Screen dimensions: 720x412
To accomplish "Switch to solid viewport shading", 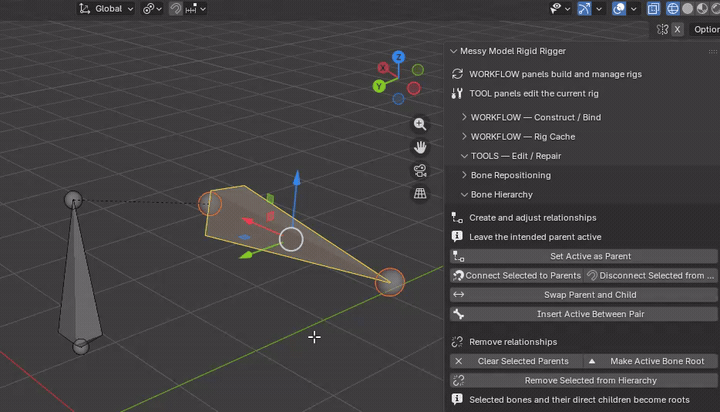I will coord(687,9).
